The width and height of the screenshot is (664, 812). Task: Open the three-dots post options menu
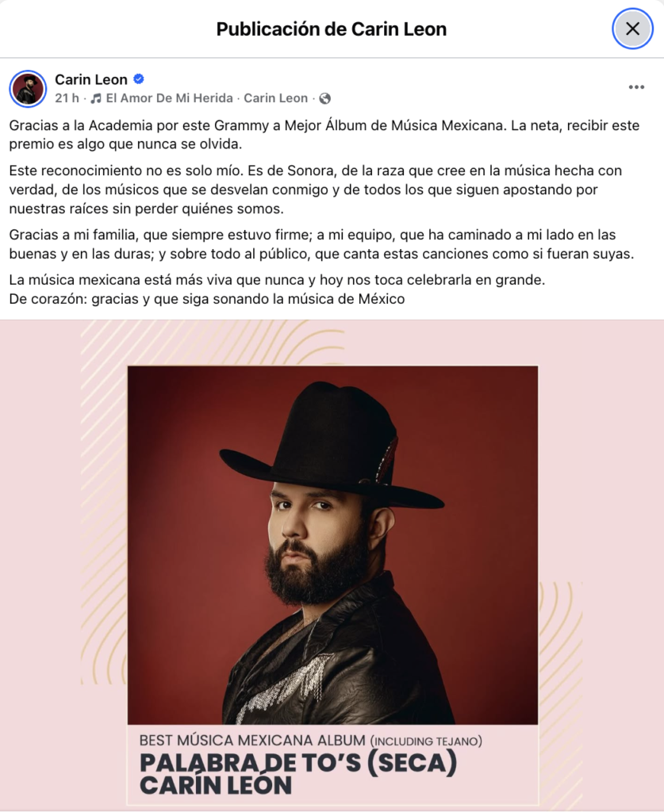636,87
